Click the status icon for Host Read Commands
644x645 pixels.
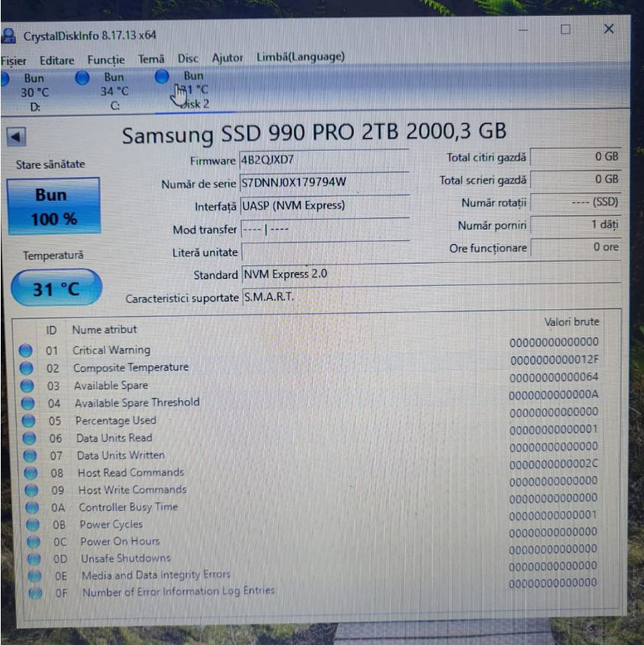point(30,473)
